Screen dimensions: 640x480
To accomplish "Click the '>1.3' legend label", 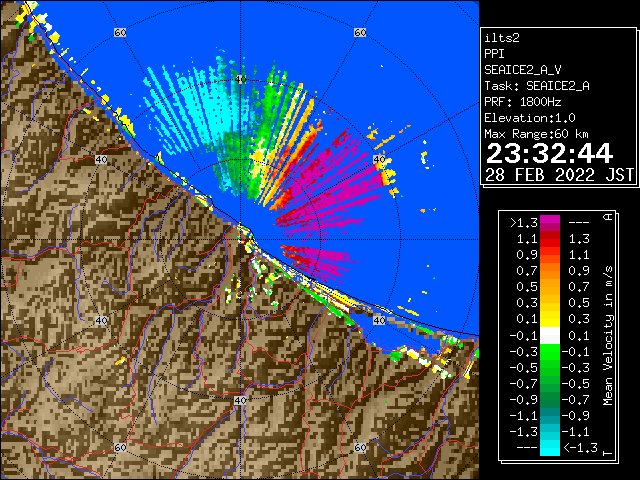I will tap(524, 223).
